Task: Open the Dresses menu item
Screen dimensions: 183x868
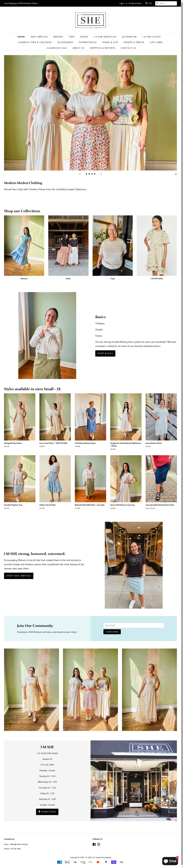Action: pyautogui.click(x=58, y=37)
